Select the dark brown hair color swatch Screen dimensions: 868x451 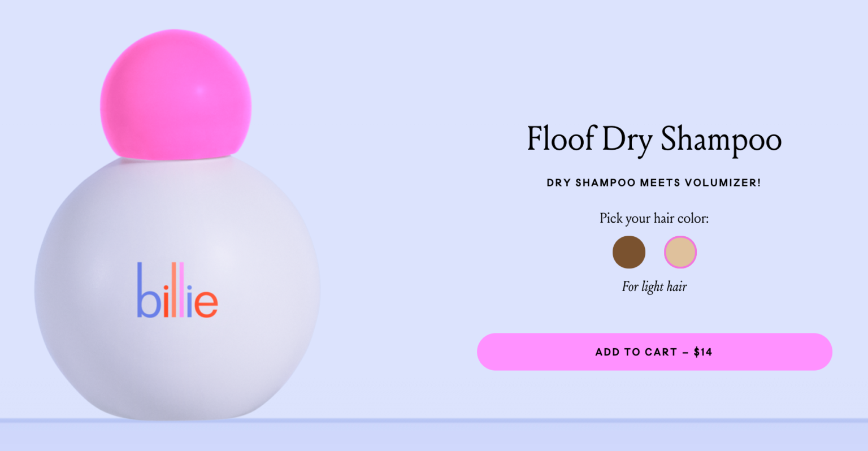click(x=629, y=252)
